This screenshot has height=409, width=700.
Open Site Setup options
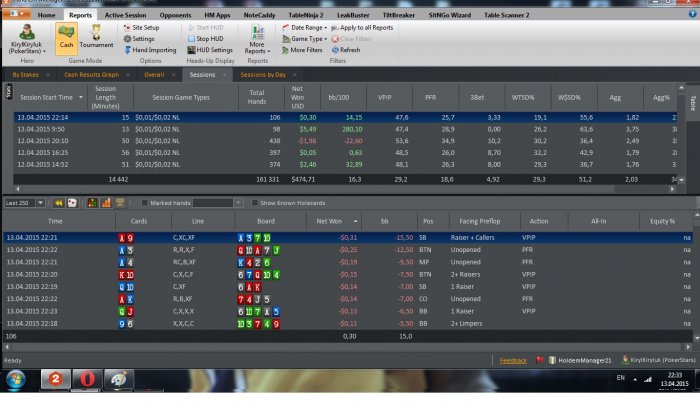pyautogui.click(x=141, y=27)
